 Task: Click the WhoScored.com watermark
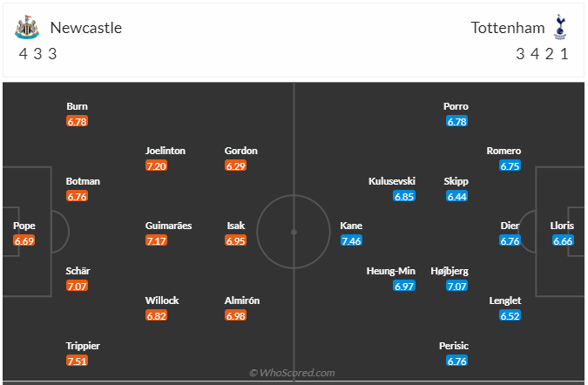(292, 373)
